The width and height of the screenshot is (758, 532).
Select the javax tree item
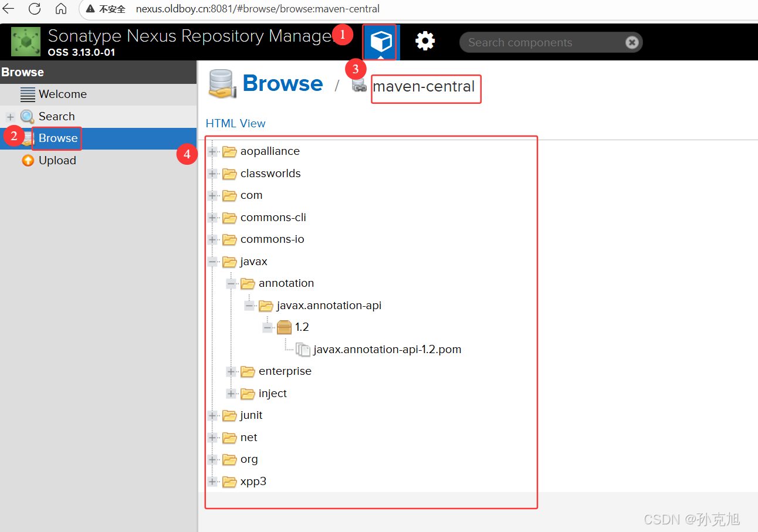click(x=253, y=262)
